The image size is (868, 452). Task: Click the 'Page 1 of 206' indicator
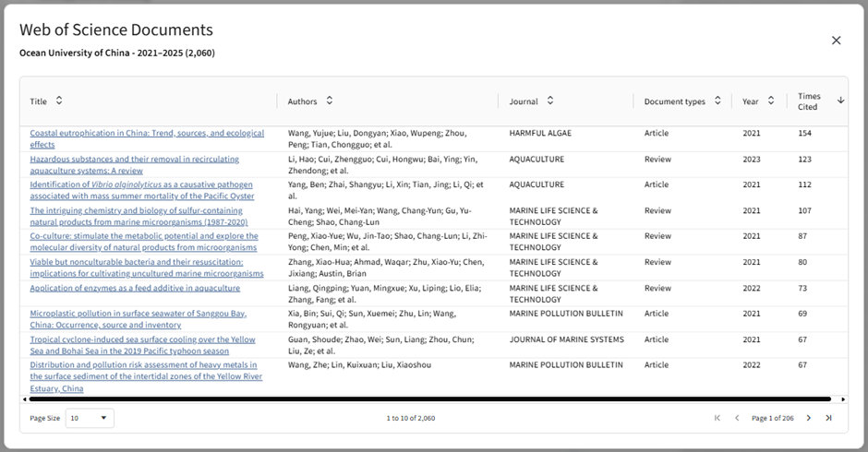[x=772, y=418]
